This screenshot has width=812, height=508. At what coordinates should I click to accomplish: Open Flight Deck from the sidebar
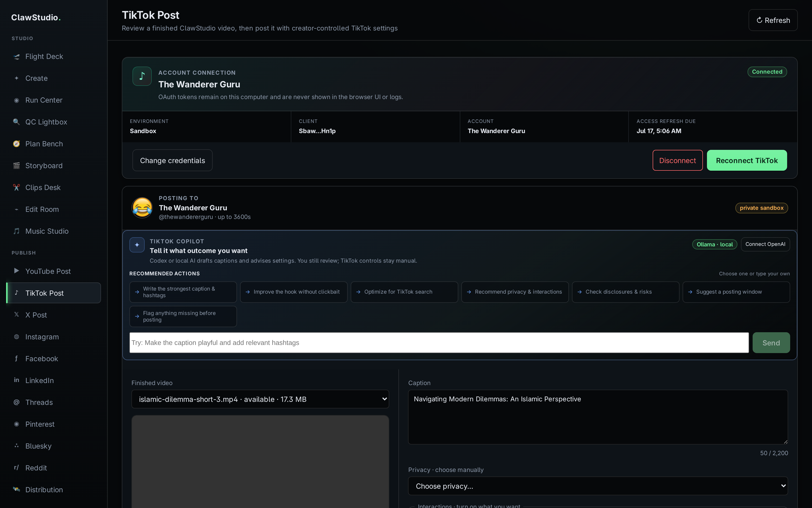(x=54, y=56)
